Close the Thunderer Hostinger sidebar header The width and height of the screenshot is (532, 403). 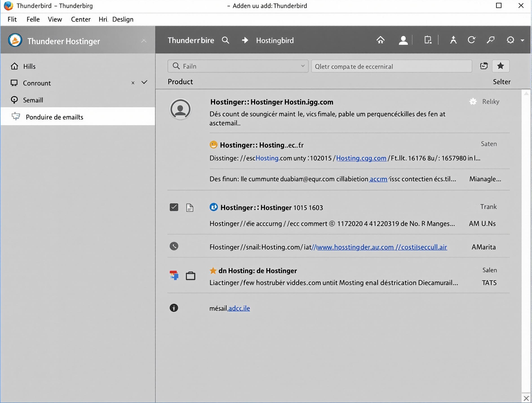pos(144,40)
